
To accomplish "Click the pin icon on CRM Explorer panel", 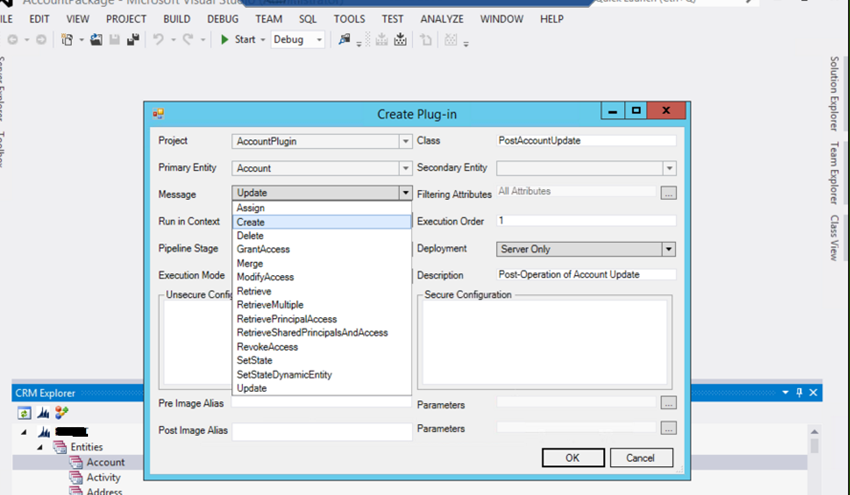I will [x=799, y=392].
